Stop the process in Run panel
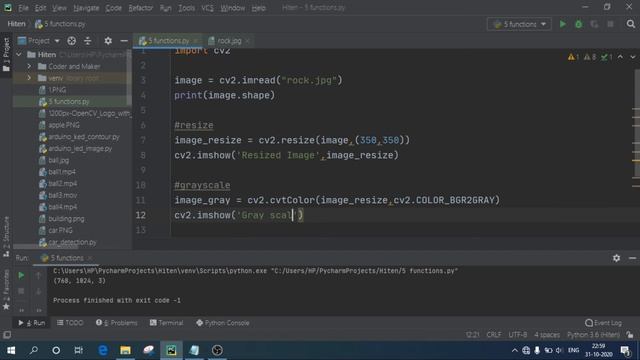640x360 pixels. tap(21, 291)
